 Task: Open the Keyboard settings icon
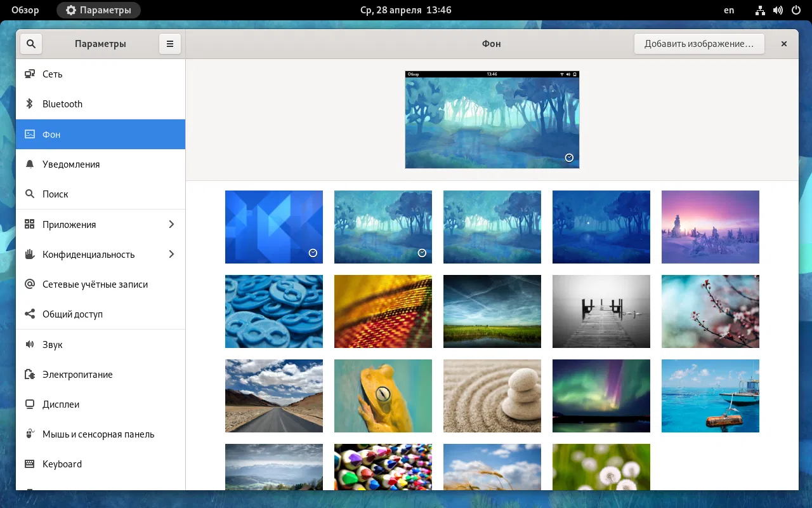pos(30,464)
